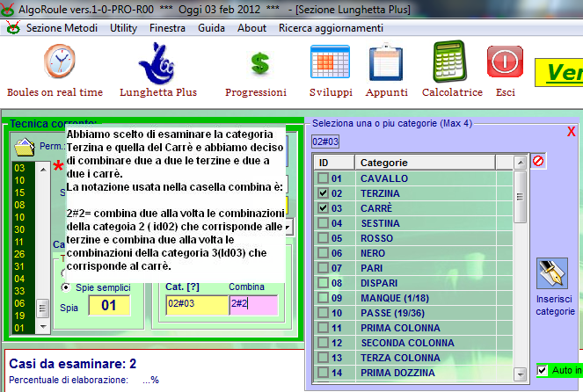Click AlgoRoule logo icon in menu bar

coord(13,28)
